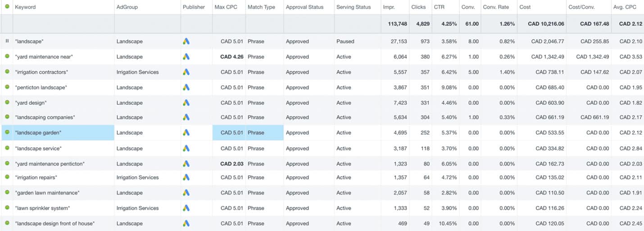Image resolution: width=644 pixels, height=231 pixels.
Task: Click green status dot for "yard maintenance near"
Action: point(7,56)
